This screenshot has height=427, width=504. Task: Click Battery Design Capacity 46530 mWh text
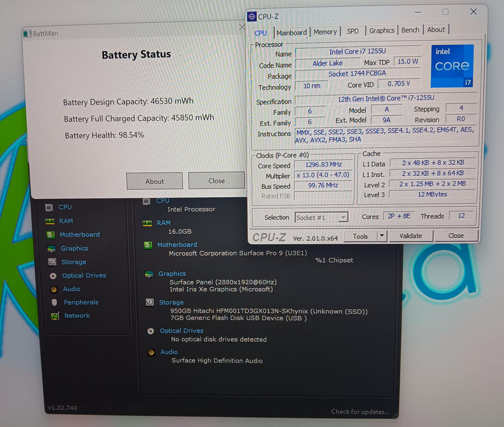pos(128,101)
